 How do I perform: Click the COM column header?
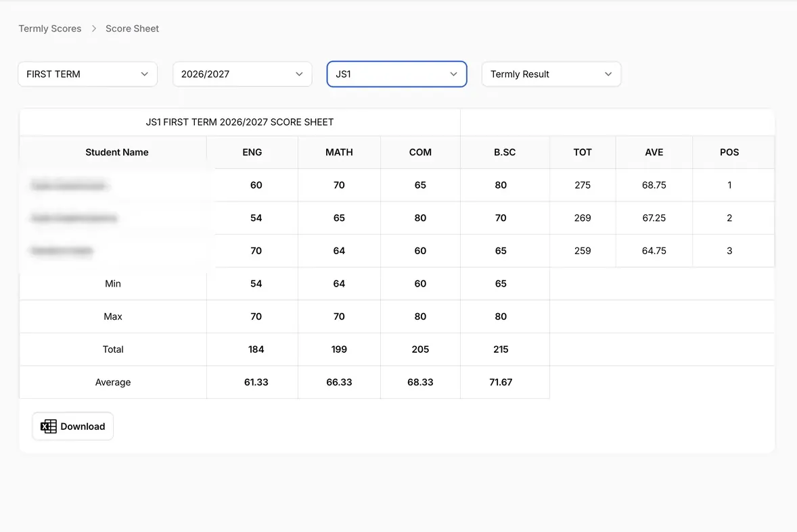[420, 152]
